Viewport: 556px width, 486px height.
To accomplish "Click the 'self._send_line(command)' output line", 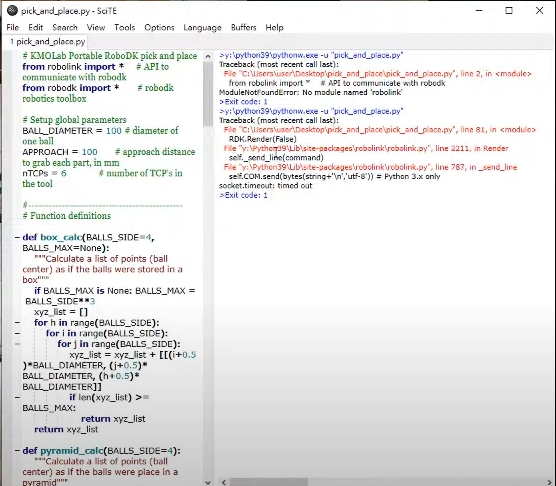I will (x=276, y=158).
